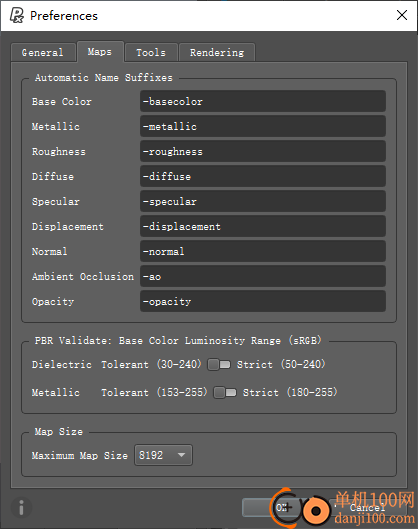Close the Preferences dialog
This screenshot has height=529, width=418.
point(401,15)
